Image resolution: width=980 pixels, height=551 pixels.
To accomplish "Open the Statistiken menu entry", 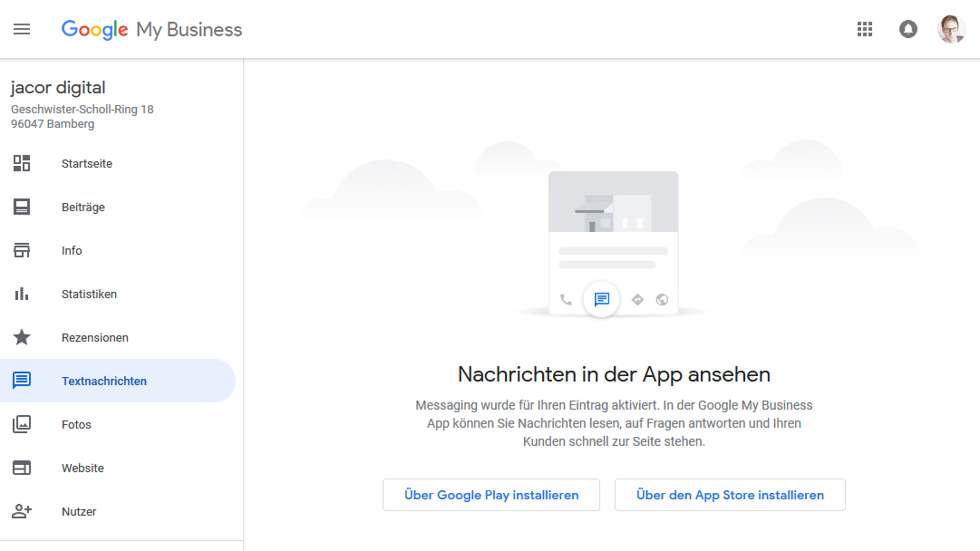I will [x=89, y=295].
